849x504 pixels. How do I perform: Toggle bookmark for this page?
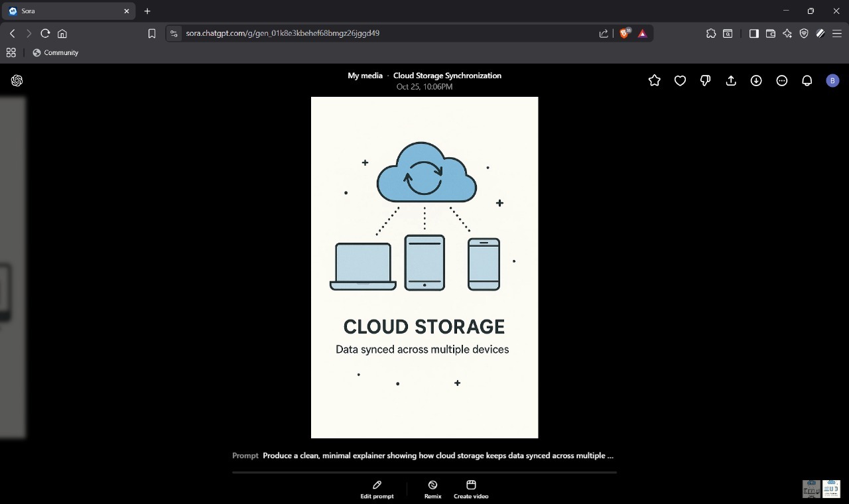(152, 33)
